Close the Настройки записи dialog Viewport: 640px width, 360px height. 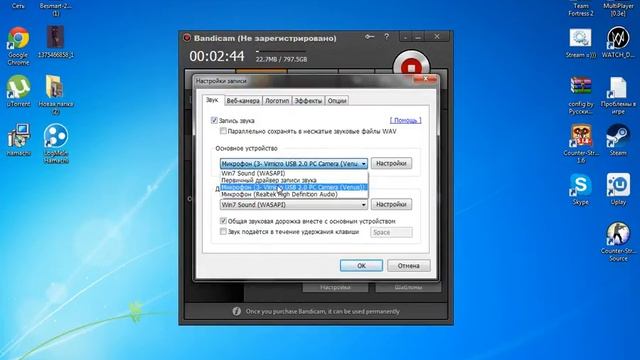coord(425,78)
